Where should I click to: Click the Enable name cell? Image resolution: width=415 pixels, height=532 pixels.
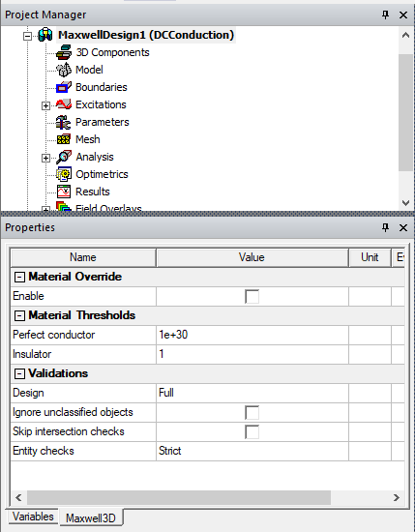pos(83,296)
